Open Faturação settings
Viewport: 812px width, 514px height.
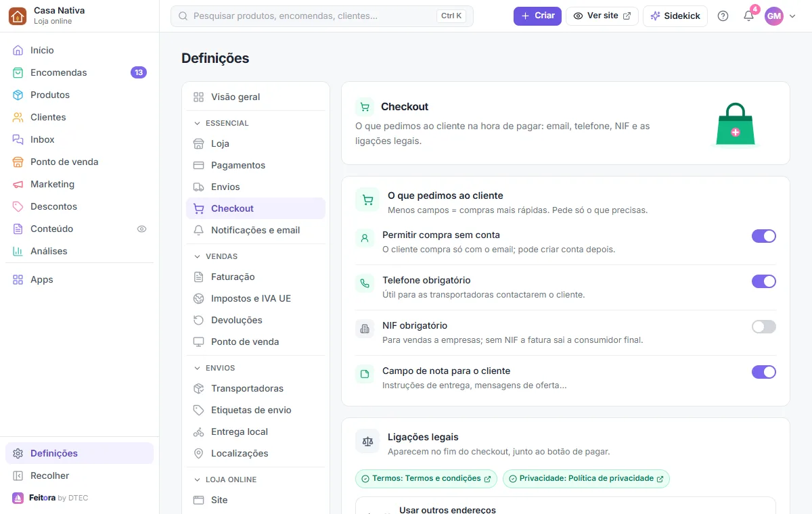pyautogui.click(x=256, y=277)
